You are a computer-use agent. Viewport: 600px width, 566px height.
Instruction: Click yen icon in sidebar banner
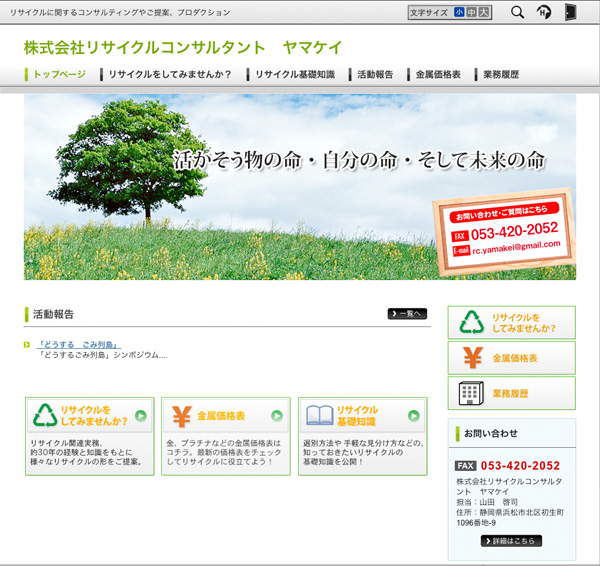[x=473, y=358]
